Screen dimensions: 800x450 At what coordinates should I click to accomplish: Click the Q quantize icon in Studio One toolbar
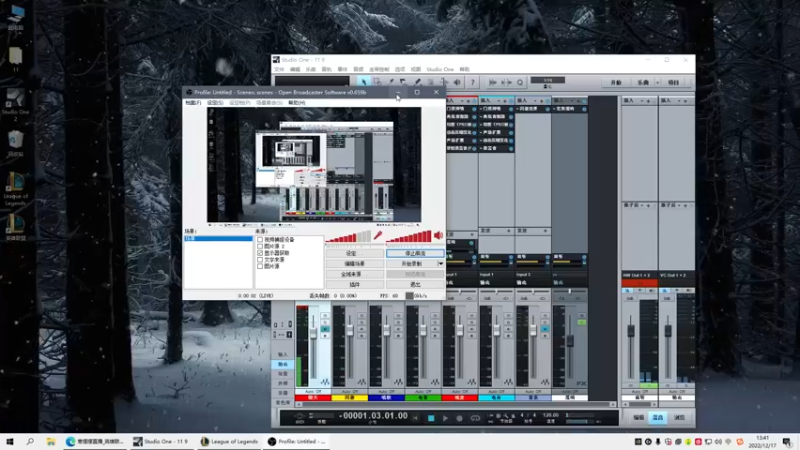[x=520, y=82]
